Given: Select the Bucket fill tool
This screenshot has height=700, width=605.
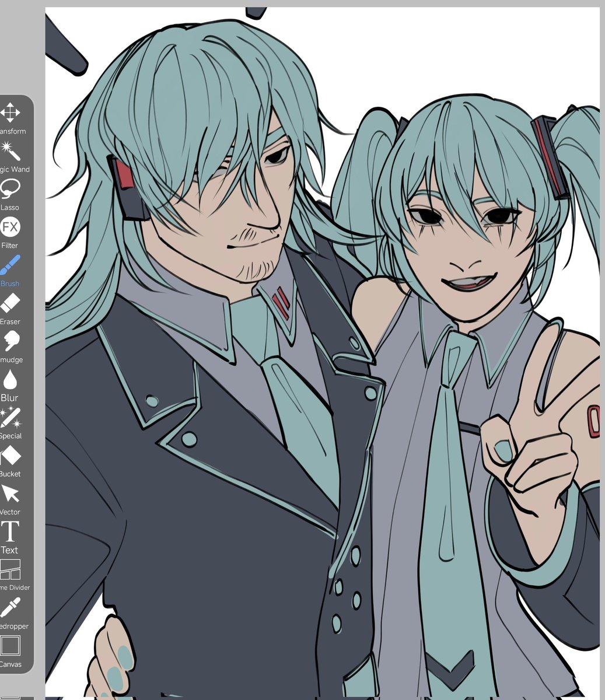Looking at the screenshot, I should tap(11, 461).
